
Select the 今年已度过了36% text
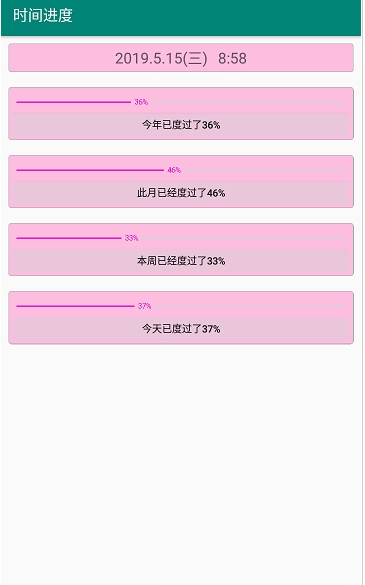181,125
